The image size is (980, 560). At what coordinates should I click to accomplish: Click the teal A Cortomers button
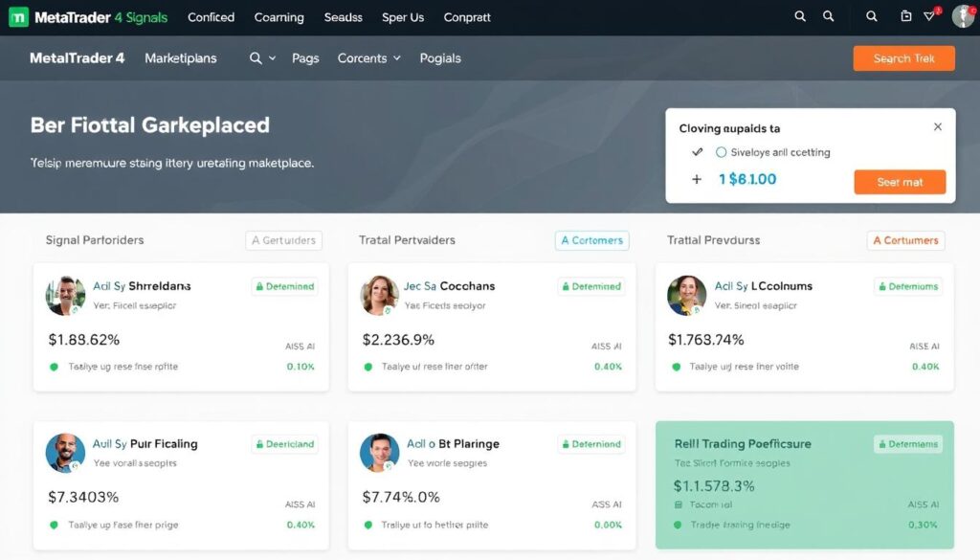click(x=591, y=240)
